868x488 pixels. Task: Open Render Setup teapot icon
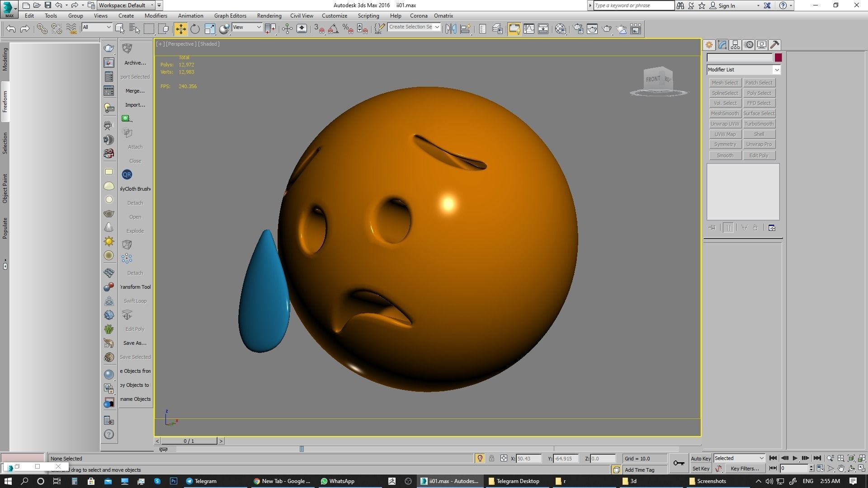click(x=578, y=29)
